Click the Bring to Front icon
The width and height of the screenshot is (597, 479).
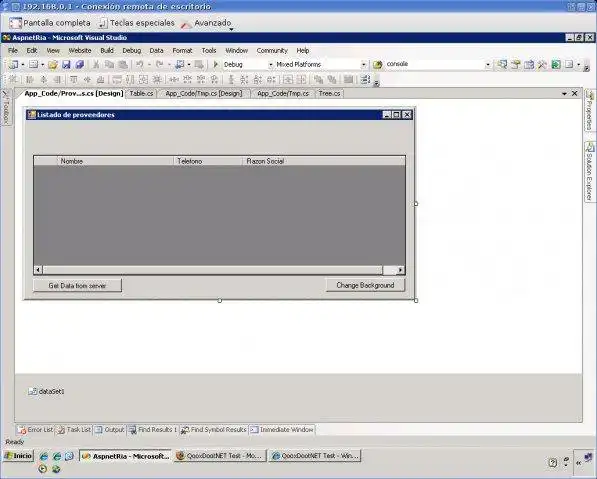[x=319, y=80]
